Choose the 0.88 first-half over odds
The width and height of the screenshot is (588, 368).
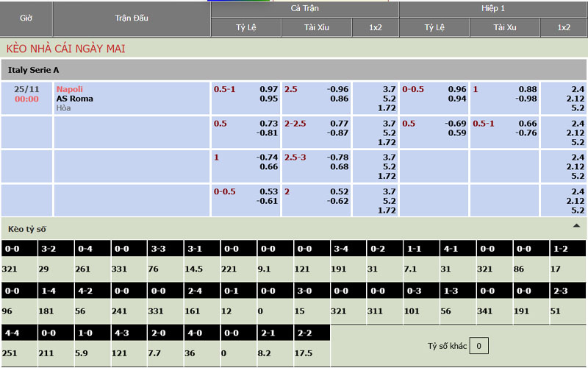[x=527, y=89]
